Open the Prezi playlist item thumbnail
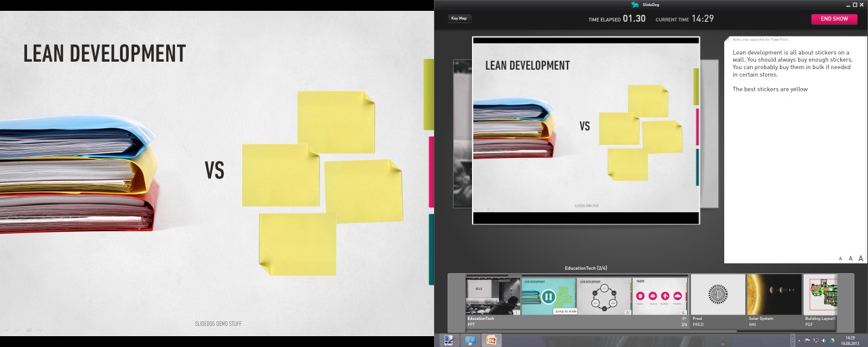The width and height of the screenshot is (868, 347). (x=718, y=294)
